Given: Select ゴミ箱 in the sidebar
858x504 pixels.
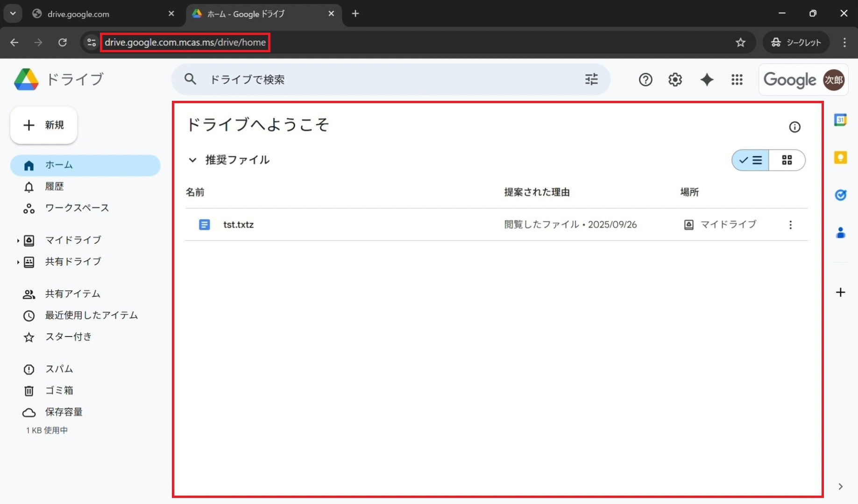Looking at the screenshot, I should pyautogui.click(x=59, y=391).
